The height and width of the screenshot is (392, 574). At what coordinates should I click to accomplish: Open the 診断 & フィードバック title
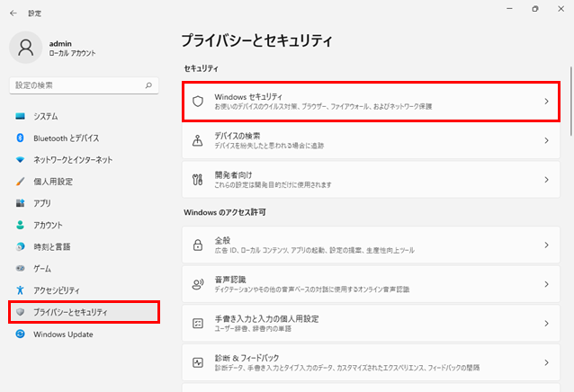(247, 358)
